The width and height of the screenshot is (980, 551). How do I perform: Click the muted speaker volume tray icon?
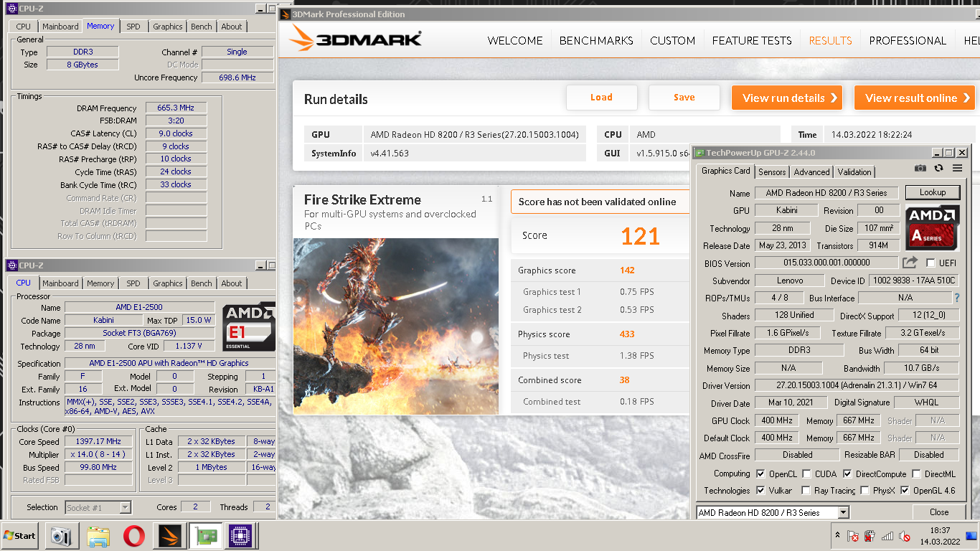905,536
